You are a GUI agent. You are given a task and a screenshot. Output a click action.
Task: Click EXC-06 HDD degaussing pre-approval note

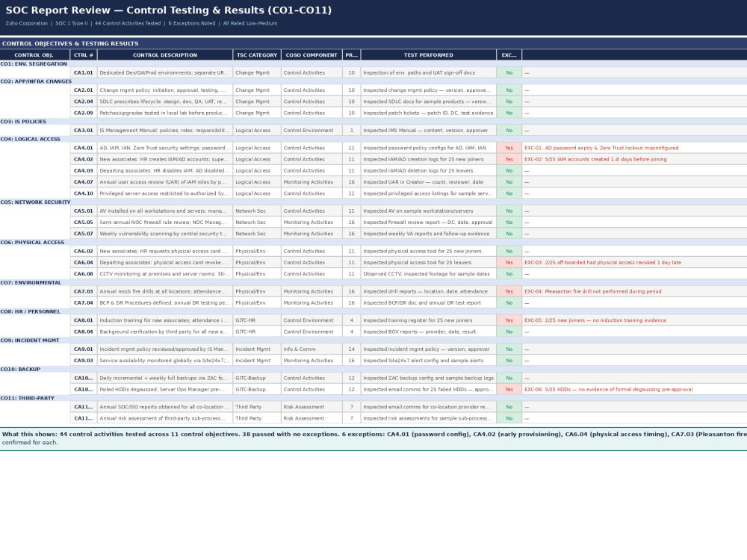point(608,390)
